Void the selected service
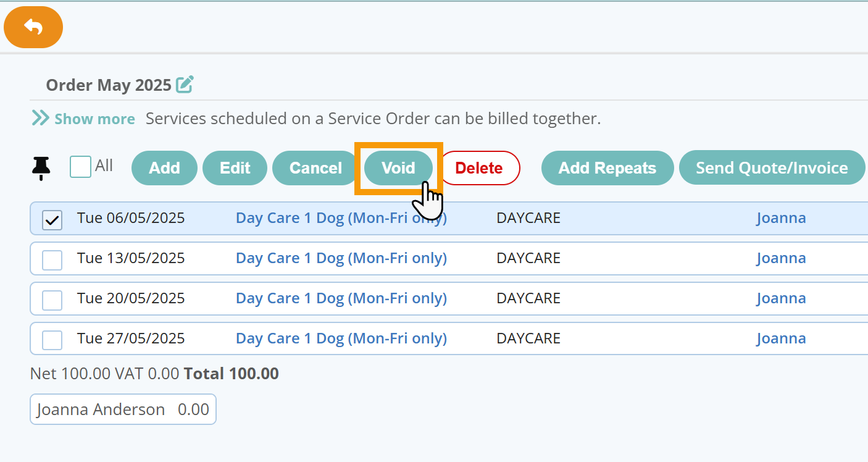Screen dimensions: 868x462 tap(398, 168)
